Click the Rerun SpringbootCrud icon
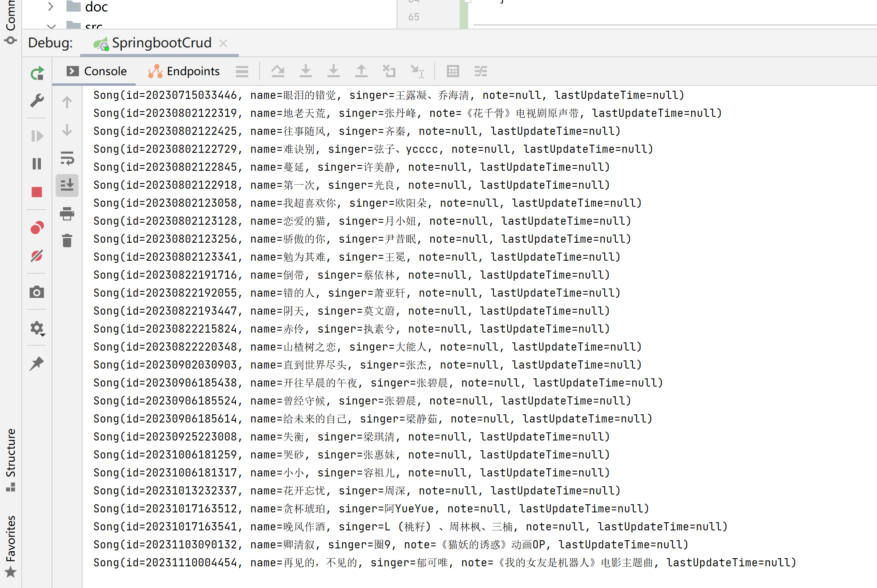The height and width of the screenshot is (588, 877). click(37, 73)
